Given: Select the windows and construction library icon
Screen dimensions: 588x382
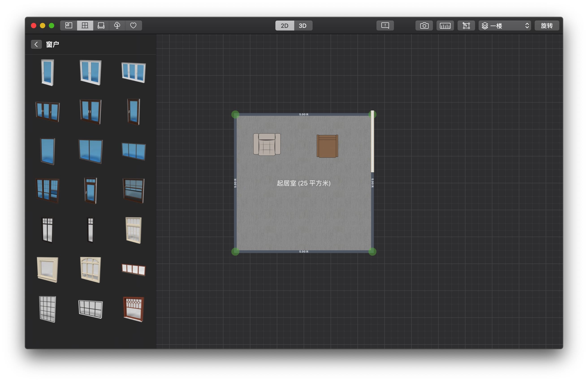Looking at the screenshot, I should click(85, 26).
